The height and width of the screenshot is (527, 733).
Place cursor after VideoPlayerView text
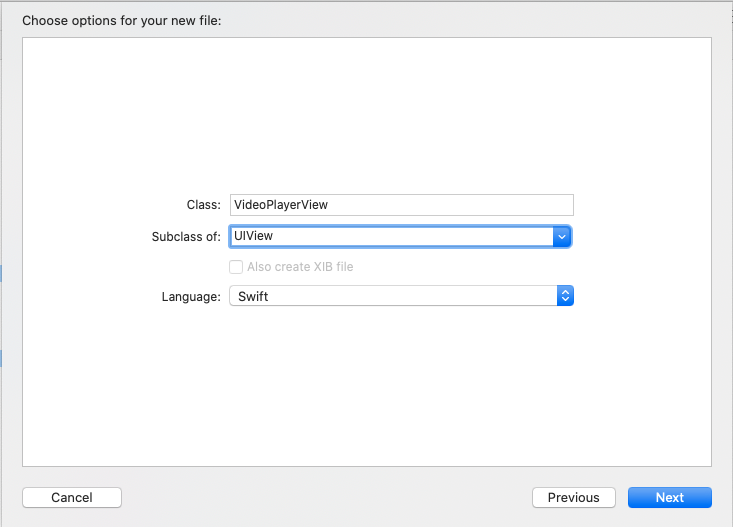[x=329, y=205]
